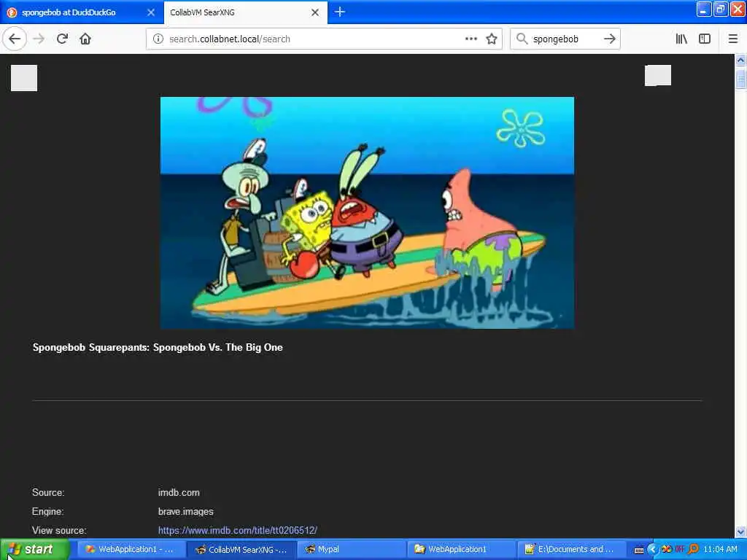This screenshot has height=560, width=747.
Task: Click the keyboard tray icon
Action: click(x=639, y=550)
